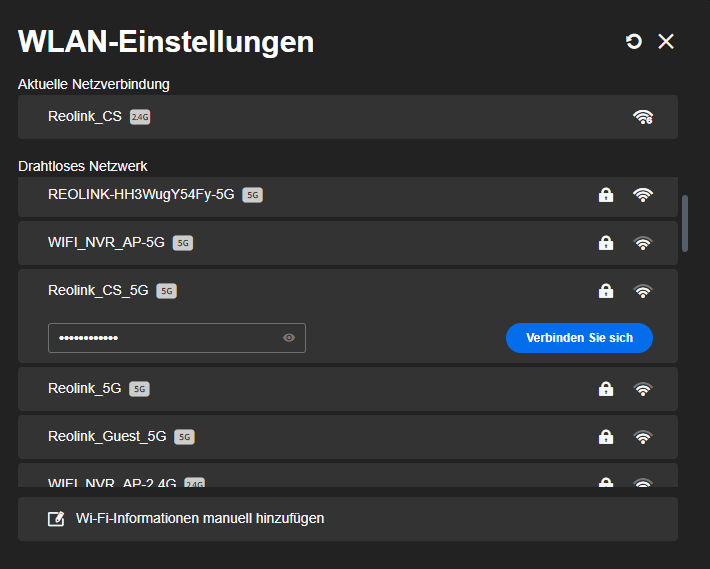Close the WLAN-Einstellungen dialog

(x=666, y=41)
